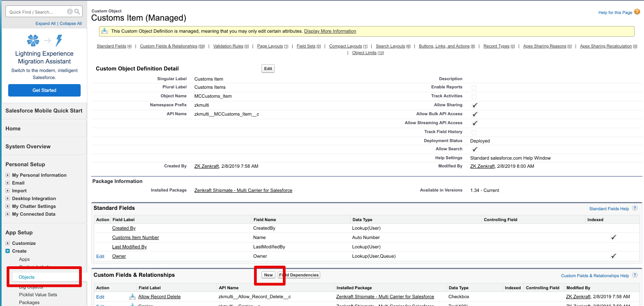Click the Lightning Experience flower logo

point(33,40)
